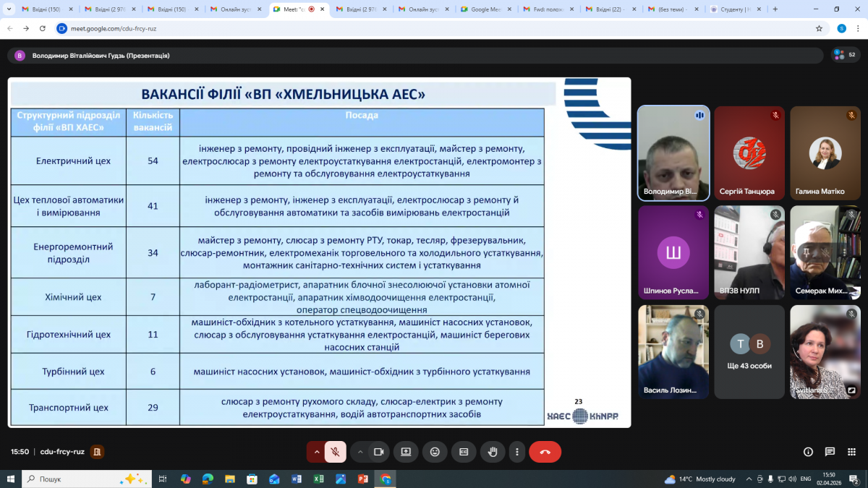Screen dimensions: 868x488
Task: Open Word from taskbar
Action: point(297,479)
